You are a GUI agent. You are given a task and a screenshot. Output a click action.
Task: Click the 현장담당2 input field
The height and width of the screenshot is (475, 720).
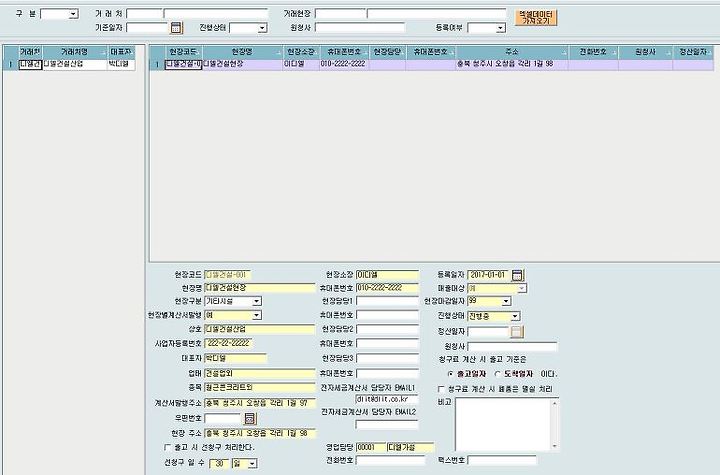388,329
